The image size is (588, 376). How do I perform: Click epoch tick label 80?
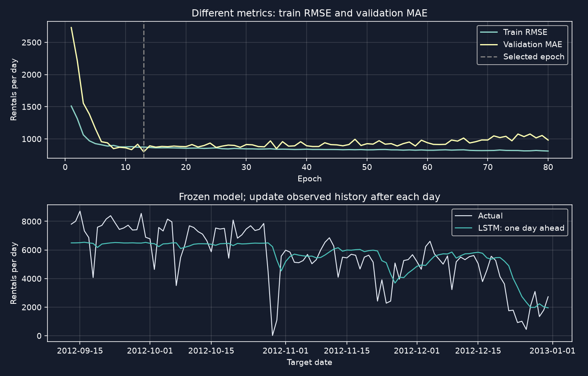pos(548,167)
